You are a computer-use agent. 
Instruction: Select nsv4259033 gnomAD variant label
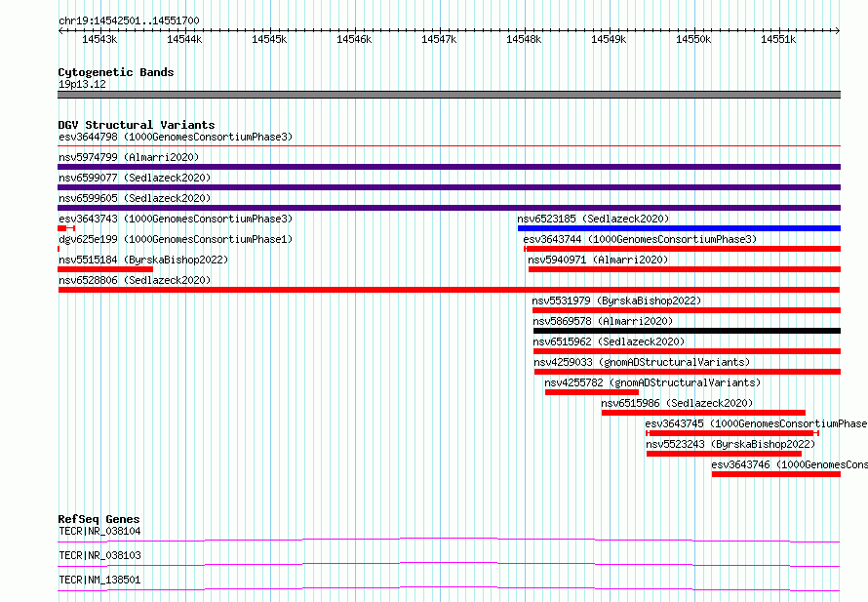pos(642,362)
